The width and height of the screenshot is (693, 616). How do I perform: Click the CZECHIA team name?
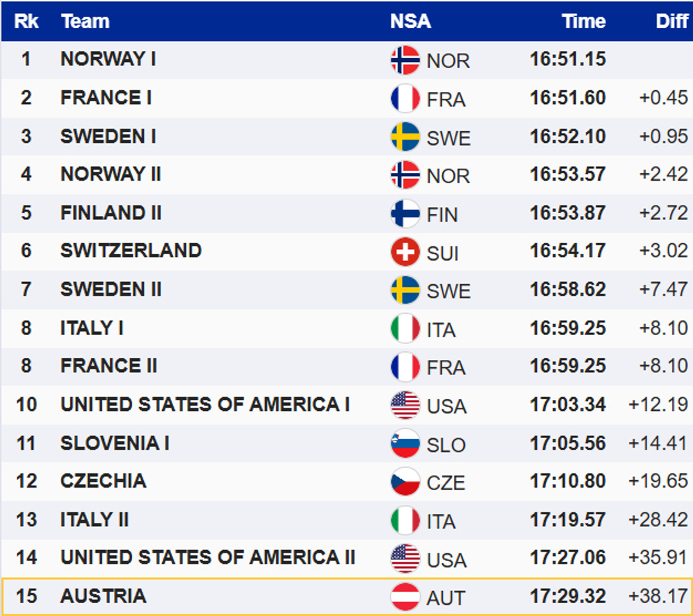[x=103, y=481]
